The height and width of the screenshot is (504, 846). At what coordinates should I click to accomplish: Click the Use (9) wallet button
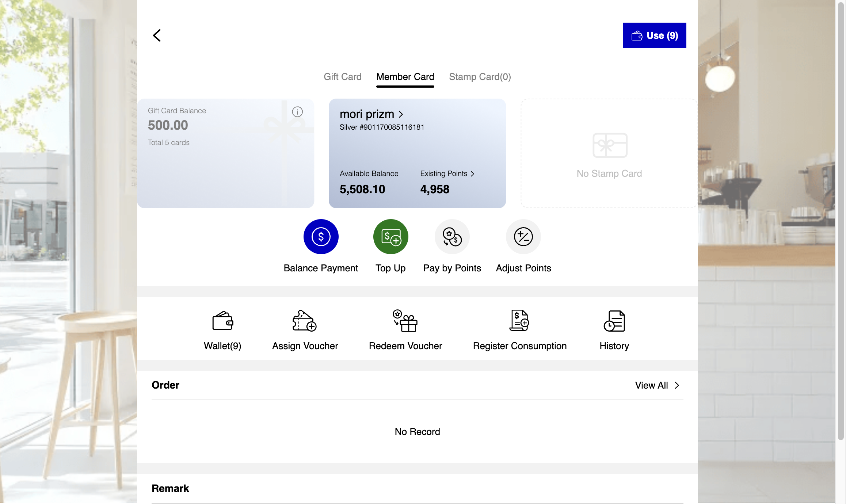pos(654,35)
